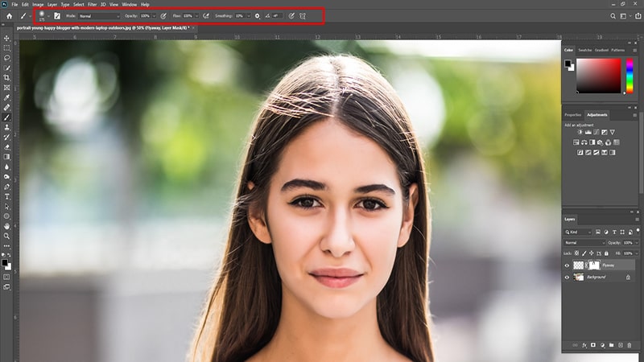This screenshot has width=644, height=362.
Task: Open the brush preset picker dropdown
Action: [48, 16]
